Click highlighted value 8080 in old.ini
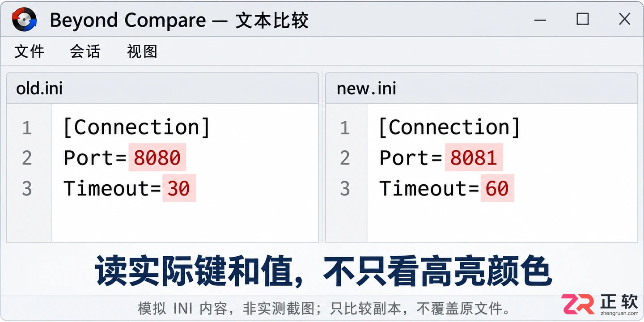The height and width of the screenshot is (322, 644). 157,158
